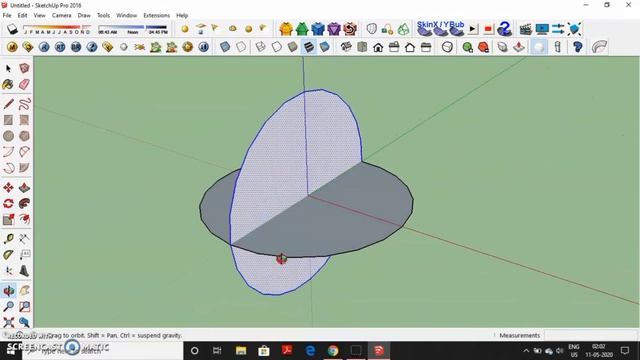This screenshot has width=640, height=360.
Task: Select the Circle tool
Action: tap(8, 136)
